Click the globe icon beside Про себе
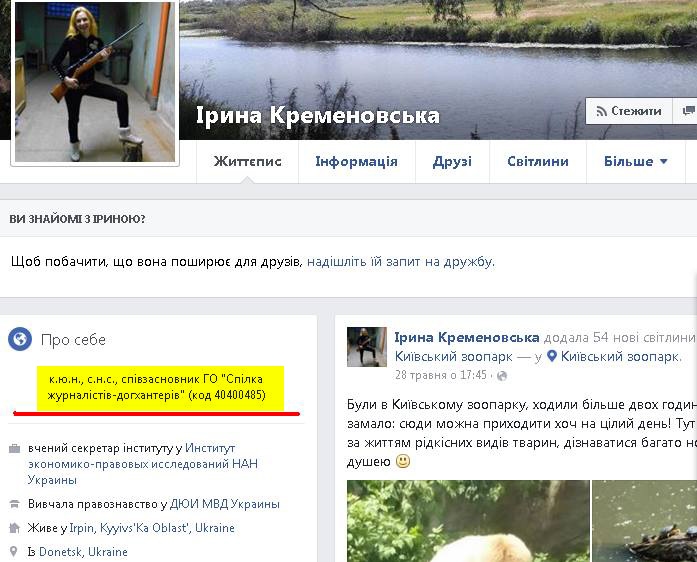 [20, 339]
